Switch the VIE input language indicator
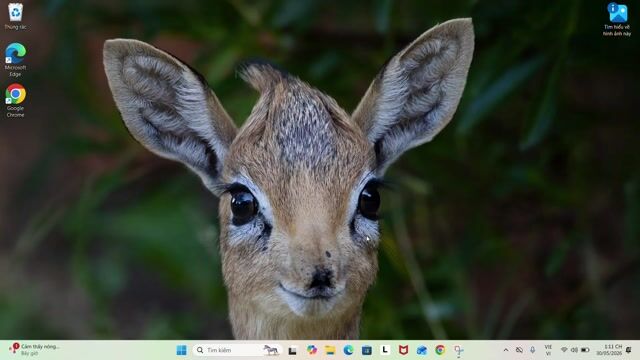Image resolution: width=640 pixels, height=360 pixels. click(548, 350)
